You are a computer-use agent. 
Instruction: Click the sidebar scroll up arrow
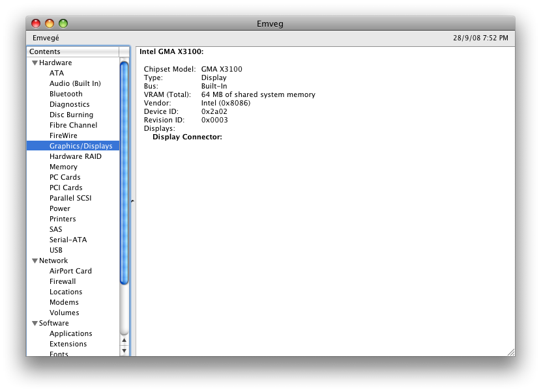point(124,341)
